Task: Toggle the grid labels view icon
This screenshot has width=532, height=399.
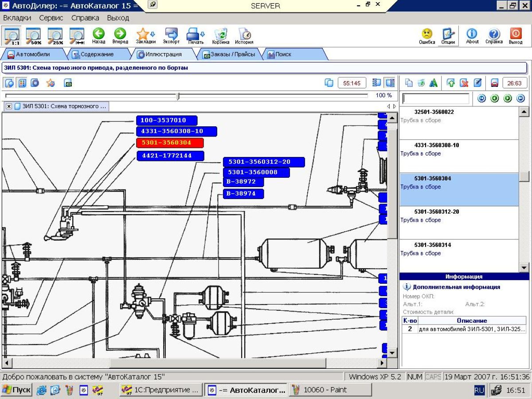Action: pyautogui.click(x=22, y=83)
